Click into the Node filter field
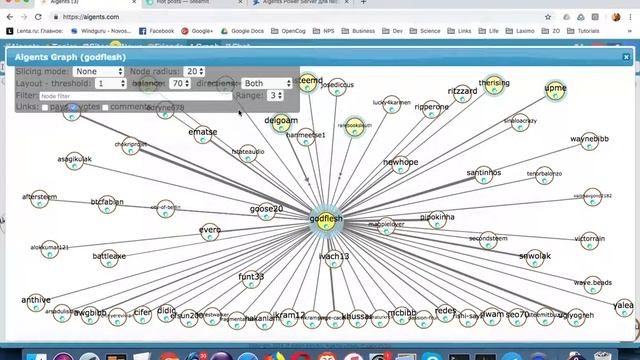This screenshot has height=360, width=640. pyautogui.click(x=136, y=96)
